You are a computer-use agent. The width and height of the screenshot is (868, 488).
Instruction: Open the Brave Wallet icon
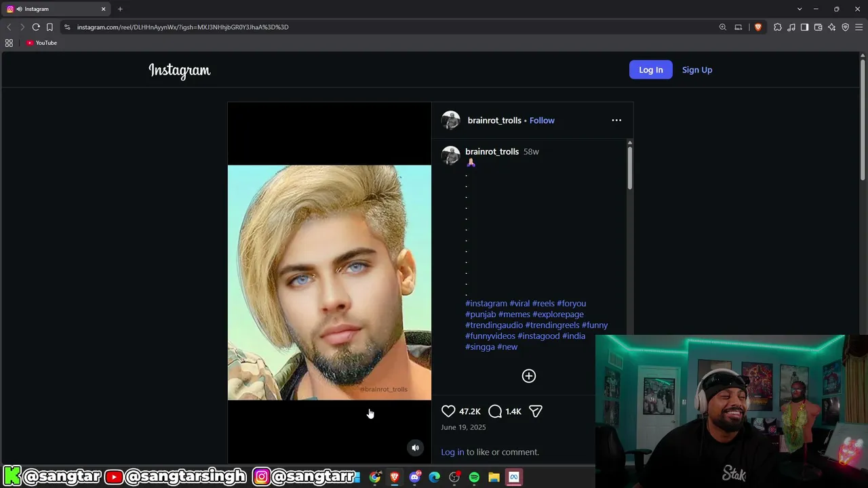(818, 27)
